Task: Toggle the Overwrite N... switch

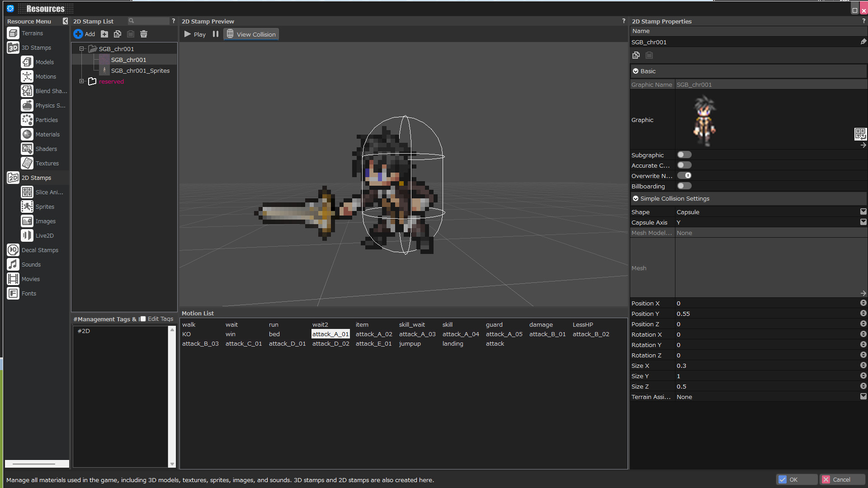Action: (684, 176)
